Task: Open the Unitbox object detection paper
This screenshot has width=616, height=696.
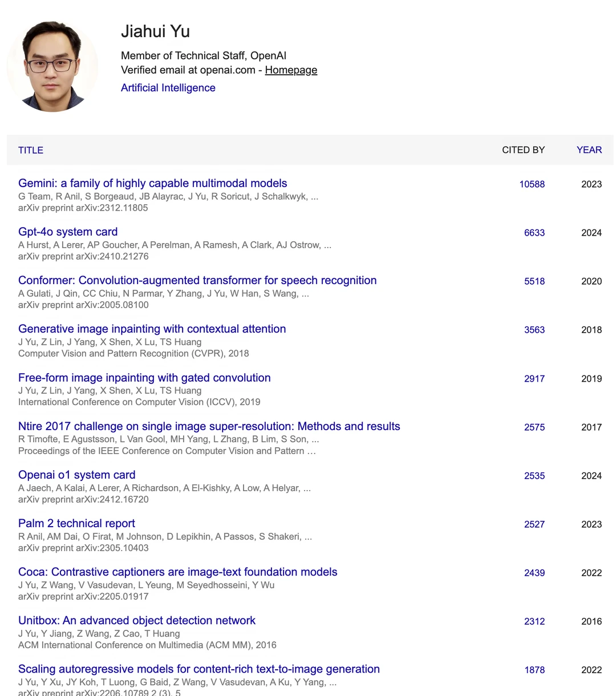Action: tap(137, 620)
